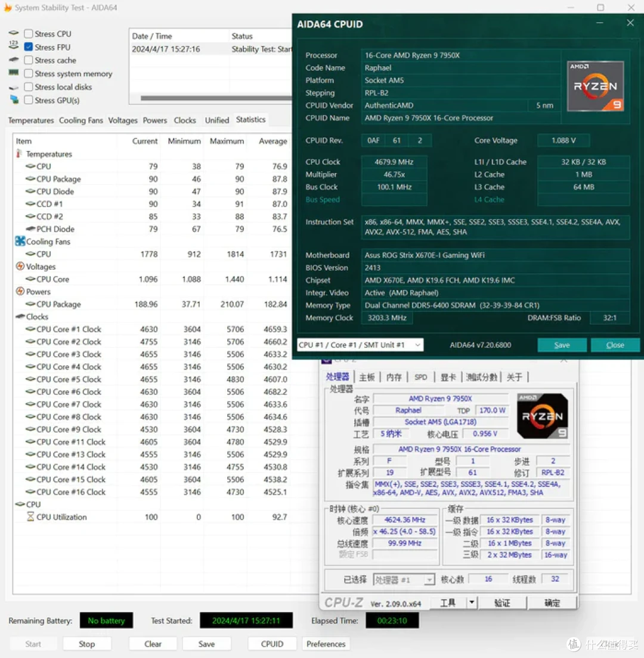
Task: Select the CPU Core #16 Clock row
Action: [151, 492]
